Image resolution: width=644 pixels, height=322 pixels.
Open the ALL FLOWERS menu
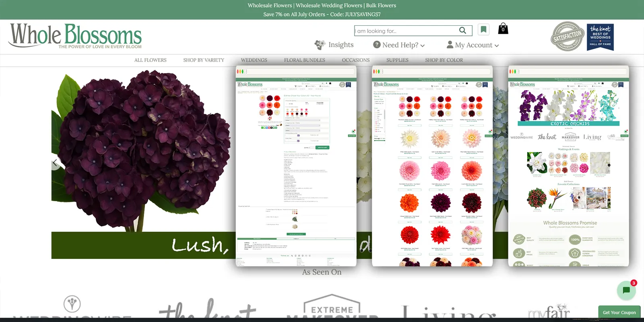coord(150,60)
